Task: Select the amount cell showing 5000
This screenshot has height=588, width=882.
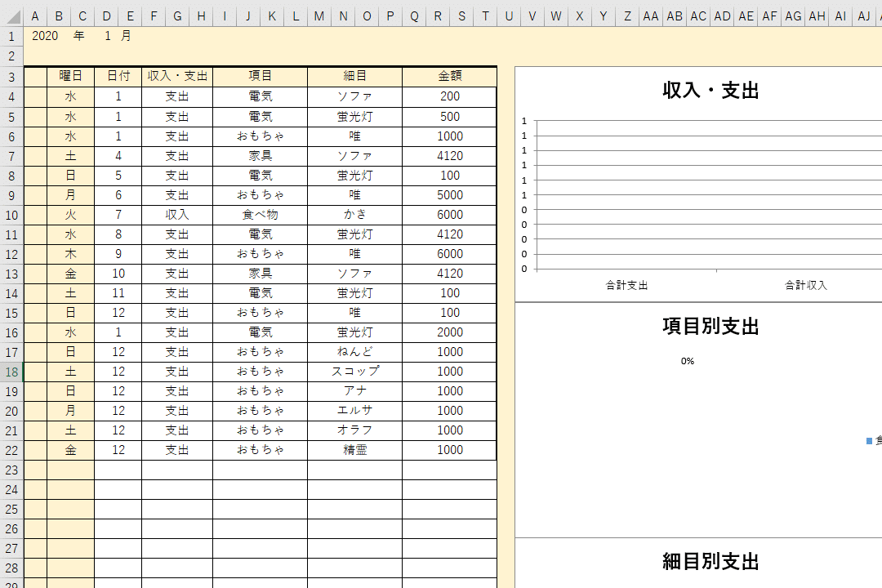Action: (449, 195)
